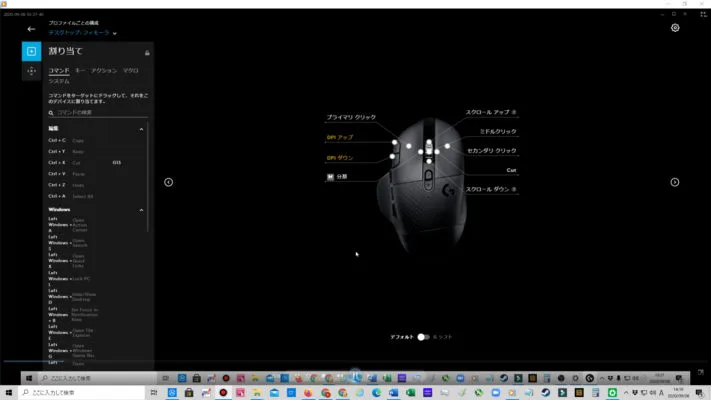Viewport: 711px width, 400px height.
Task: Open Firefox from the lower taskbar
Action: point(308,393)
